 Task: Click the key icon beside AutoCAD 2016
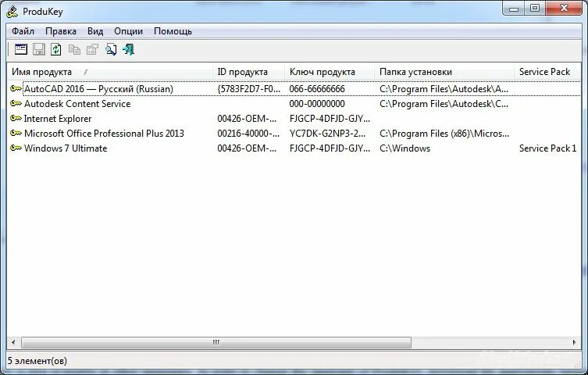coord(16,89)
